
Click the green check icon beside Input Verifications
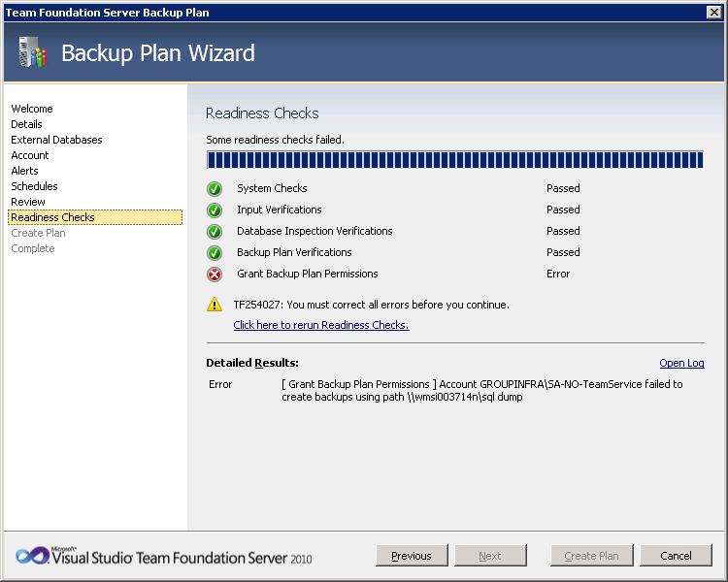point(215,210)
